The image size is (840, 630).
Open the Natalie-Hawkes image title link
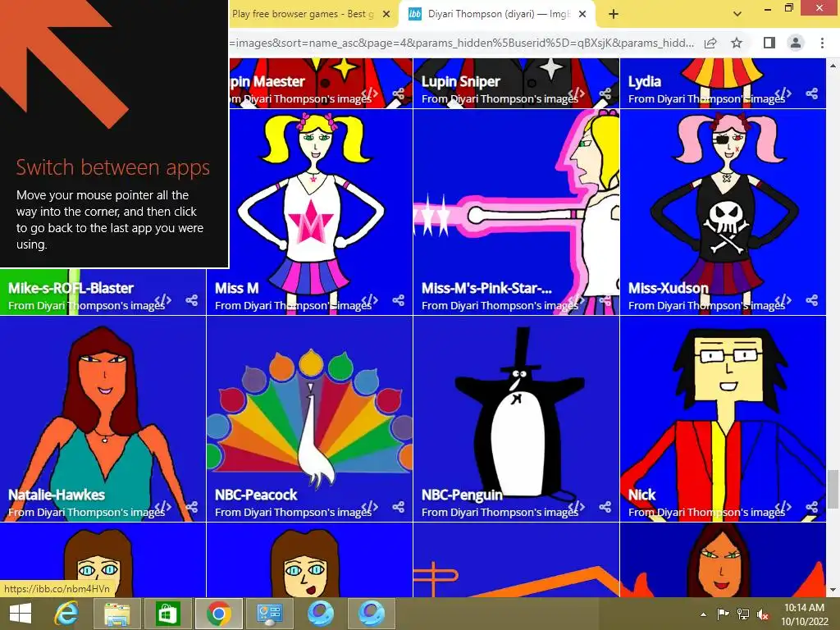[x=57, y=495]
